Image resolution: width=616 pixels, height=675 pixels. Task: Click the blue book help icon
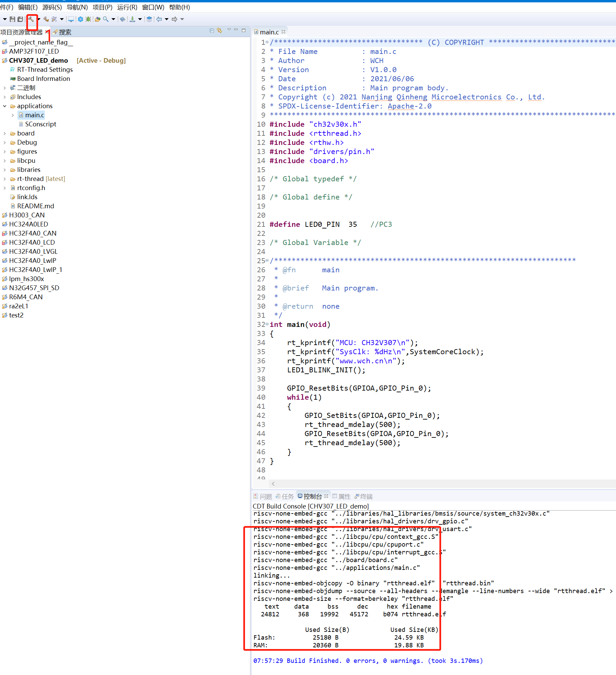(123, 19)
